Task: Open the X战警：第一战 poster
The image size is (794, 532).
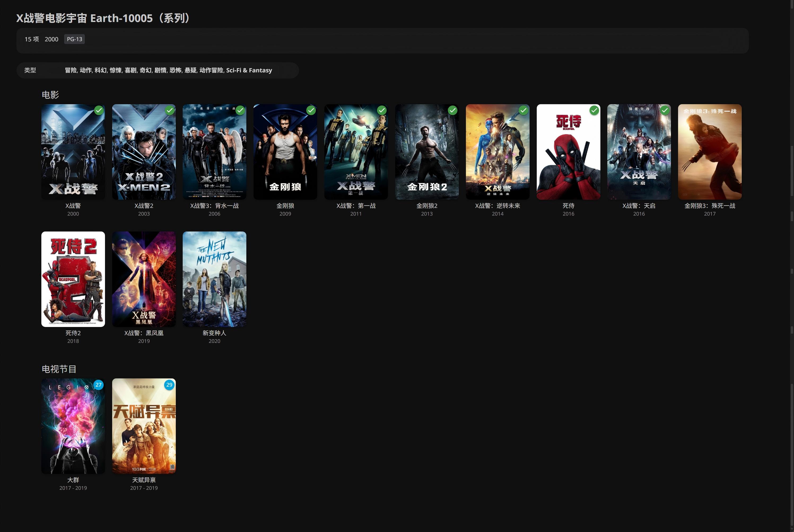Action: (356, 152)
